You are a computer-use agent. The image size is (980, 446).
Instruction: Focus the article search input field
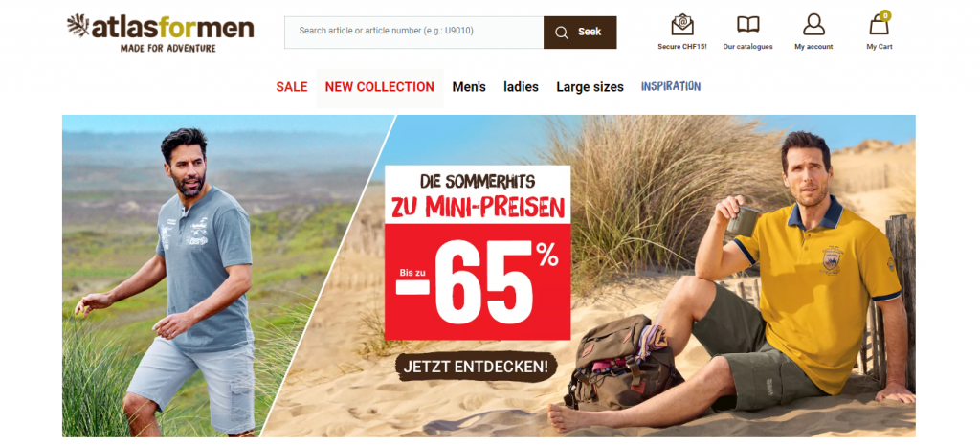click(x=413, y=33)
